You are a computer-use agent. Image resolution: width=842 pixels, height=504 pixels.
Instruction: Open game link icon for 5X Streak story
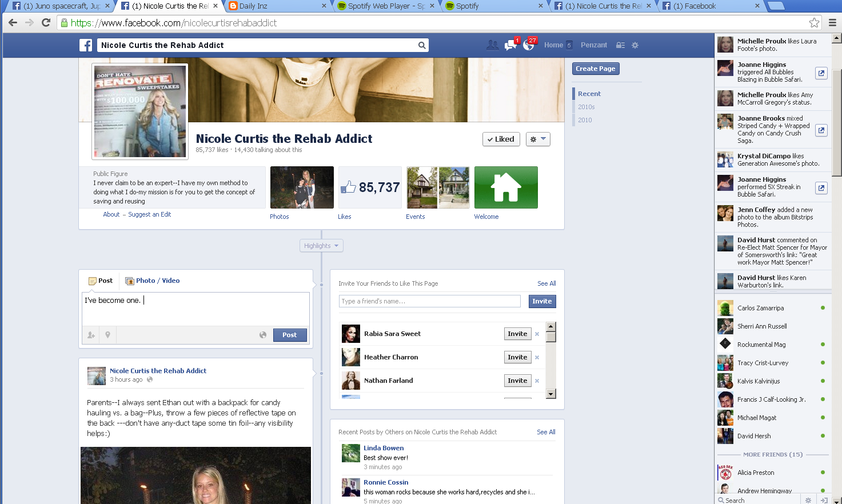pyautogui.click(x=821, y=187)
